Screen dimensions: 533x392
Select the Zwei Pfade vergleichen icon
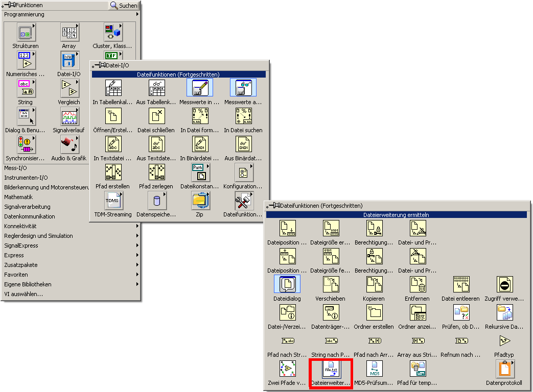288,369
